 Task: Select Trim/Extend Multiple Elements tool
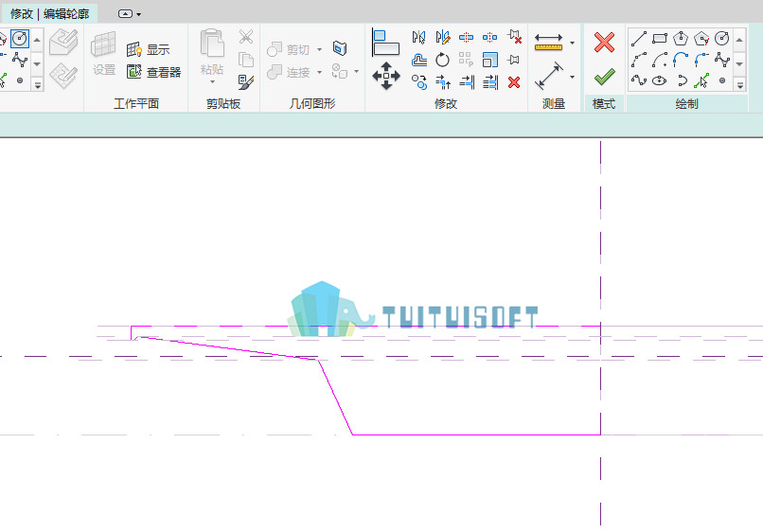tap(489, 82)
